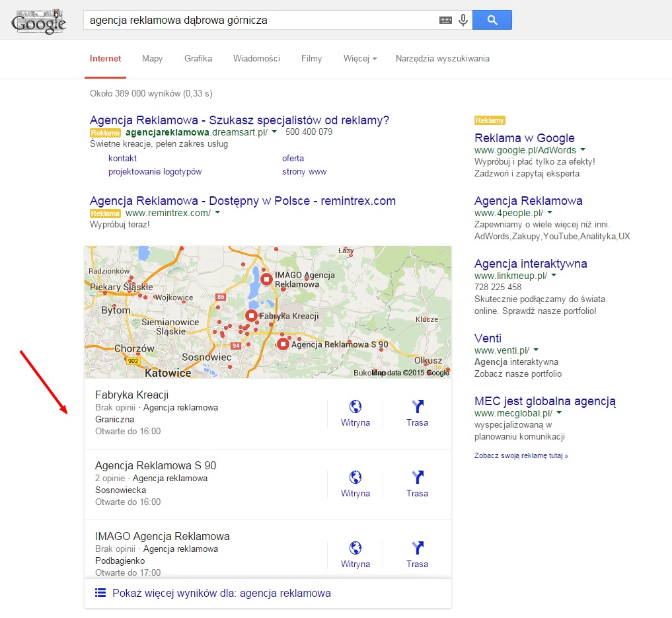Click the Bytom label on the map

pos(116,310)
